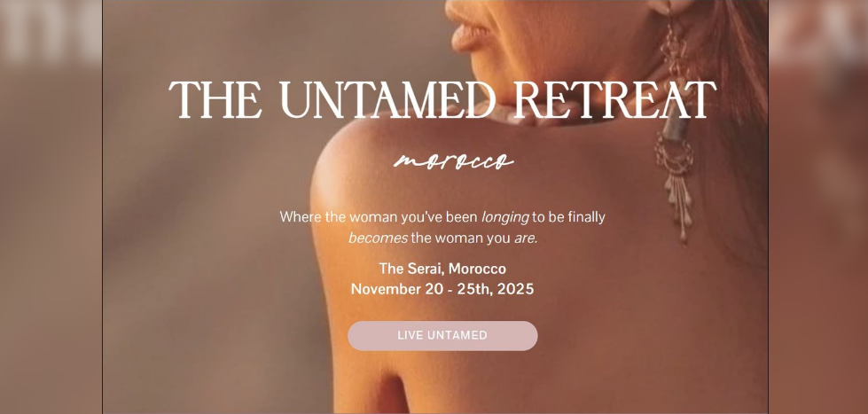Viewport: 868px width, 414px height.
Task: Click The Serai, Morocco location text
Action: click(442, 269)
